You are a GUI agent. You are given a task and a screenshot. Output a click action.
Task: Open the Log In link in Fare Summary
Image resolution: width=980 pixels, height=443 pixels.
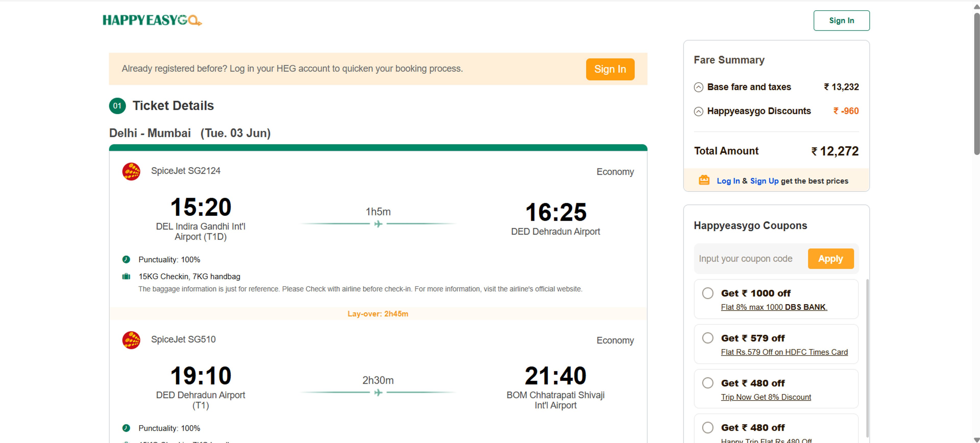pyautogui.click(x=728, y=181)
